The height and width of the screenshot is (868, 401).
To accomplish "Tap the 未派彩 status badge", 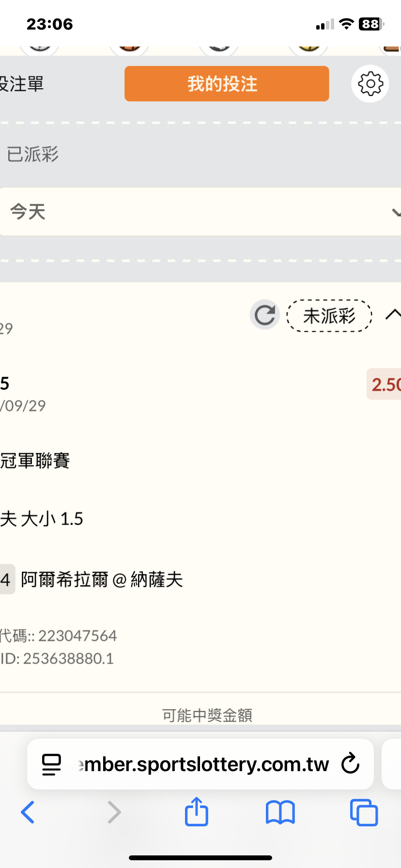I will click(329, 316).
